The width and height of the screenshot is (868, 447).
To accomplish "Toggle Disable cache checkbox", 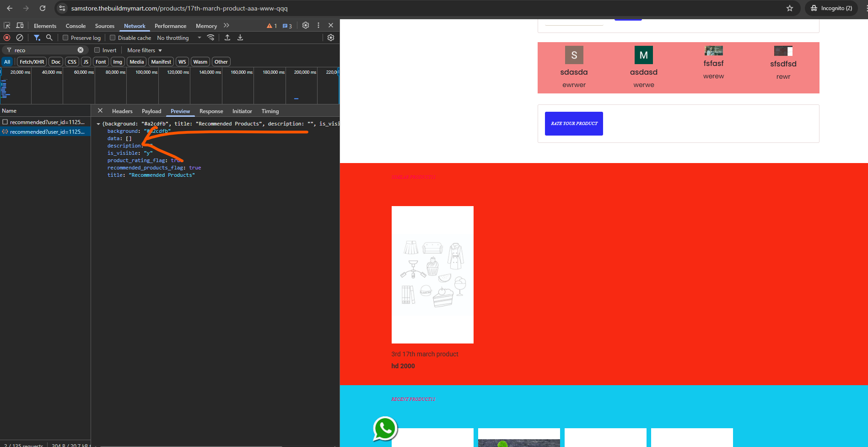I will pos(113,38).
